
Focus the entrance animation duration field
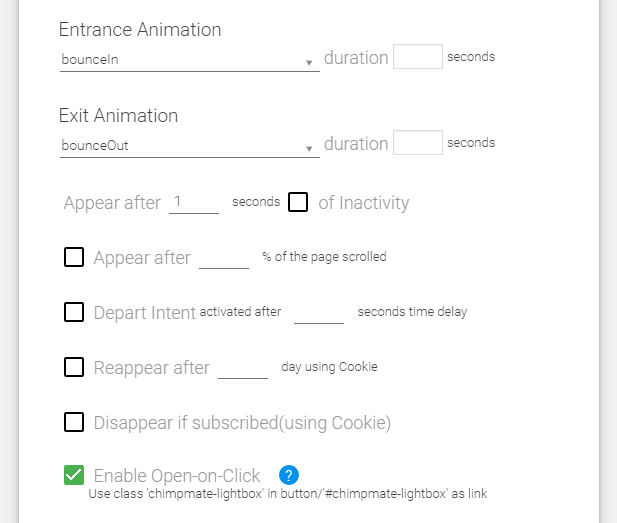coord(418,57)
